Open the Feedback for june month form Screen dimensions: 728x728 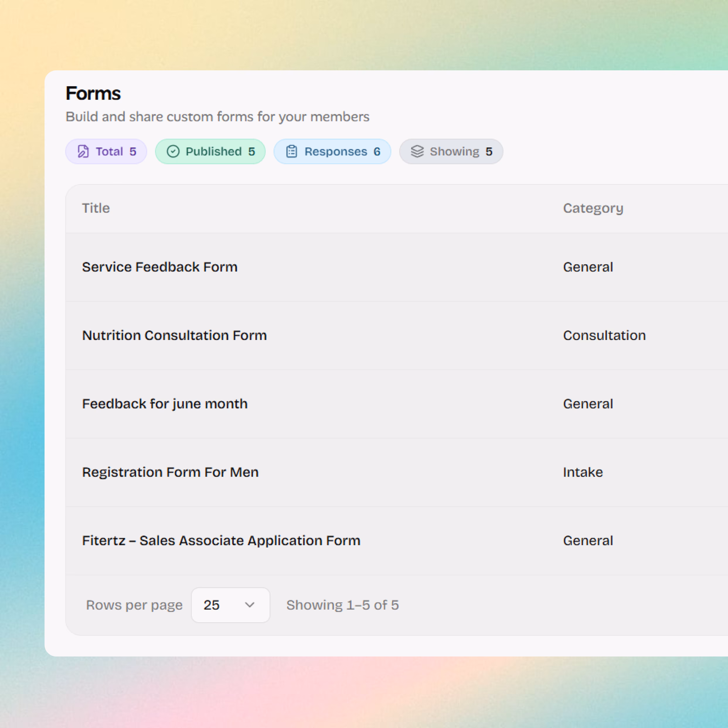pyautogui.click(x=165, y=404)
